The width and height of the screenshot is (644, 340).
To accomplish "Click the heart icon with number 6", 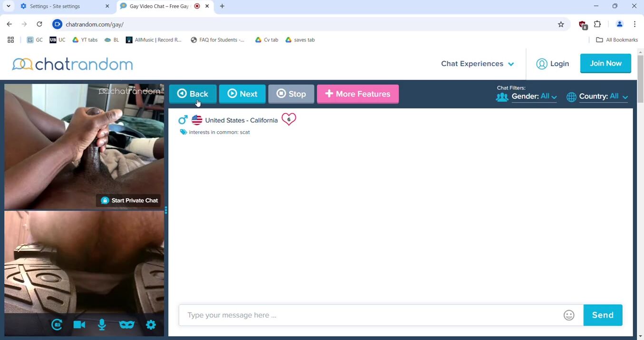I will tap(289, 119).
